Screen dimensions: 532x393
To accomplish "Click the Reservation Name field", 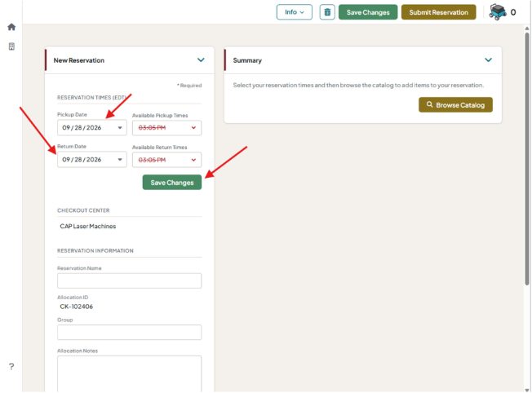I will 129,280.
